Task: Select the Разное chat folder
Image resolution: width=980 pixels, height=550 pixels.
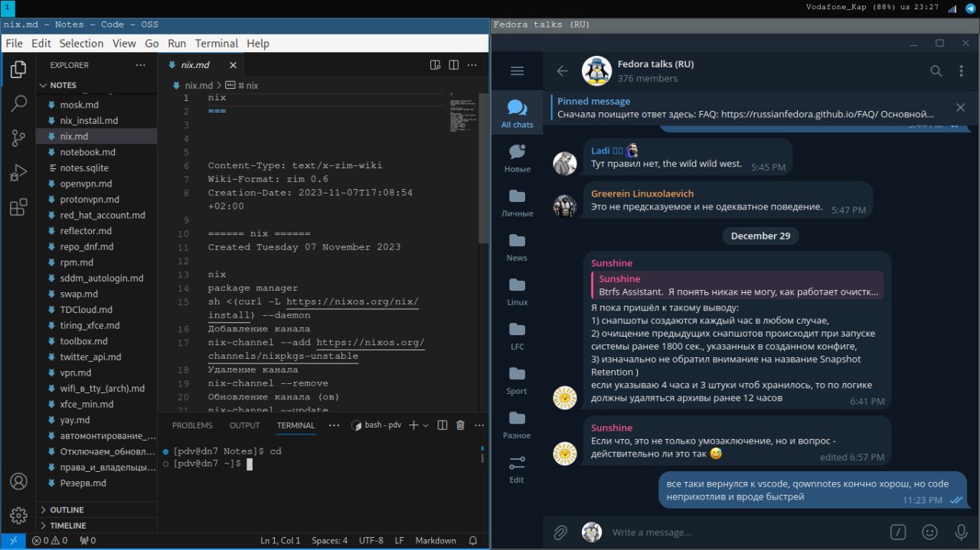Action: coord(517,424)
